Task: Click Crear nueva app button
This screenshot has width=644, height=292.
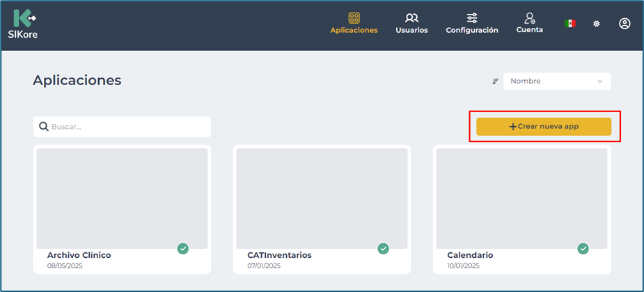Action: [543, 127]
